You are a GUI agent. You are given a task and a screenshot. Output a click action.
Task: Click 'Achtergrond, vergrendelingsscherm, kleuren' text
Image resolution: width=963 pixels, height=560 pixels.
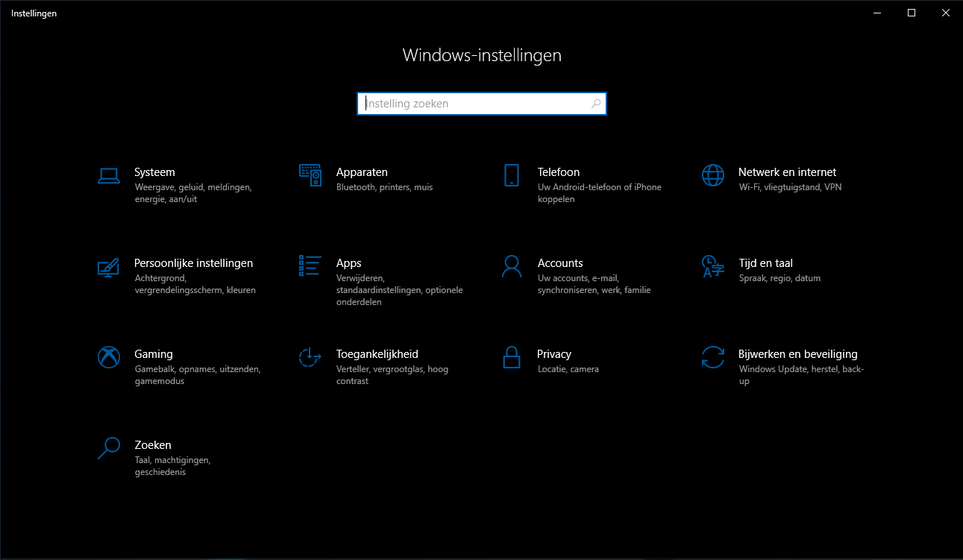coord(195,284)
